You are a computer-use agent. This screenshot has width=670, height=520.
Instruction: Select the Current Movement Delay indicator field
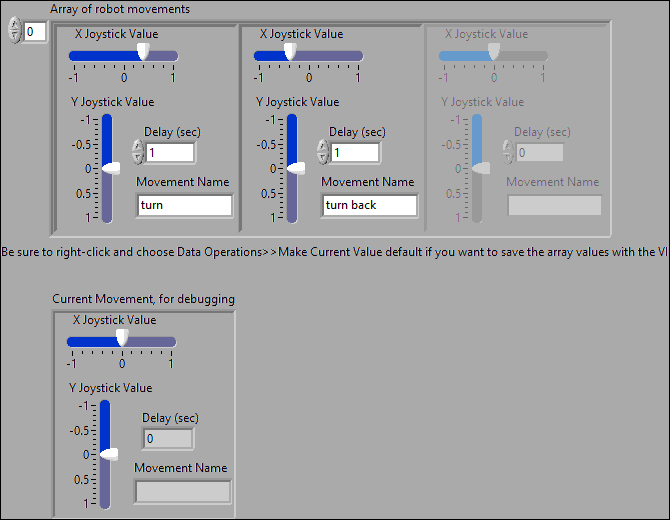168,438
